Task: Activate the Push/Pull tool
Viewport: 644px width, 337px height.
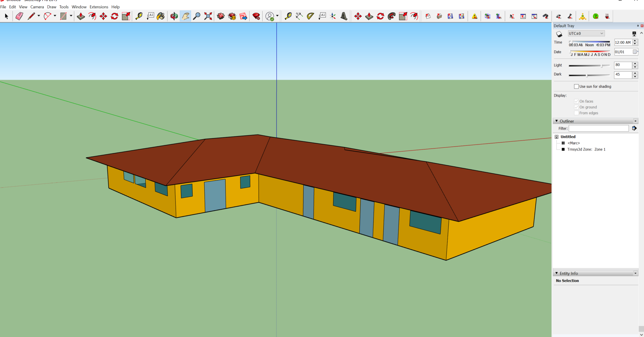Action: pyautogui.click(x=81, y=16)
